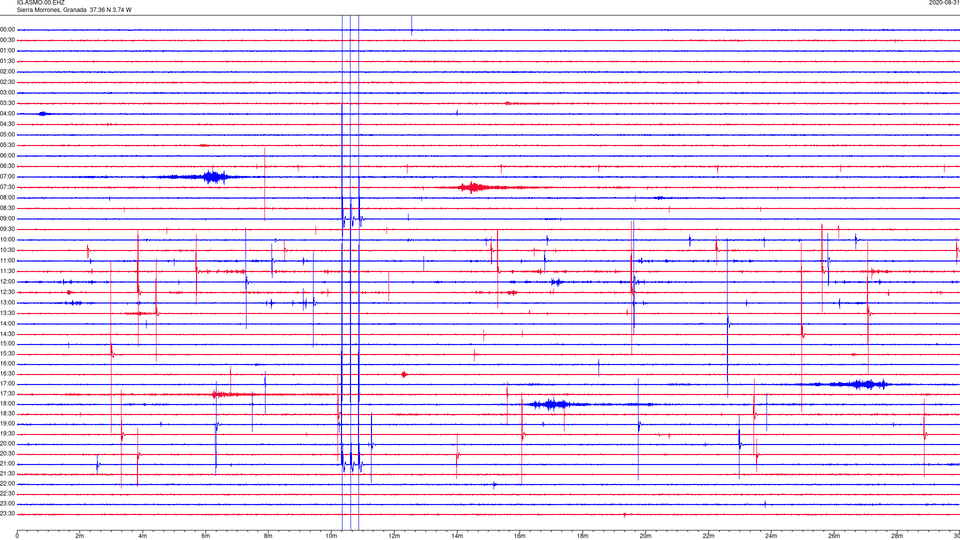
Task: Choose the 12:00 time label
Action: 7,282
